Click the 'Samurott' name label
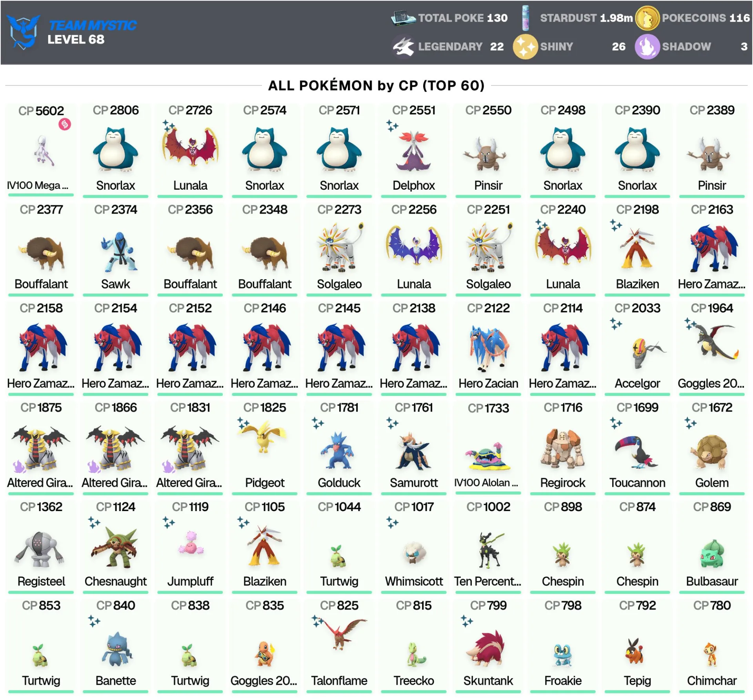Screen dimensions: 753x700 click(414, 483)
